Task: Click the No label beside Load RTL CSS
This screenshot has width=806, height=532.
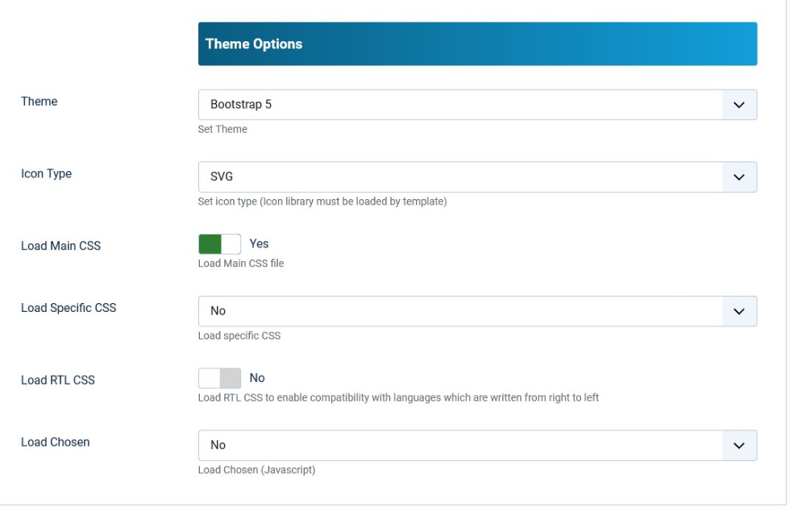Action: [x=257, y=378]
